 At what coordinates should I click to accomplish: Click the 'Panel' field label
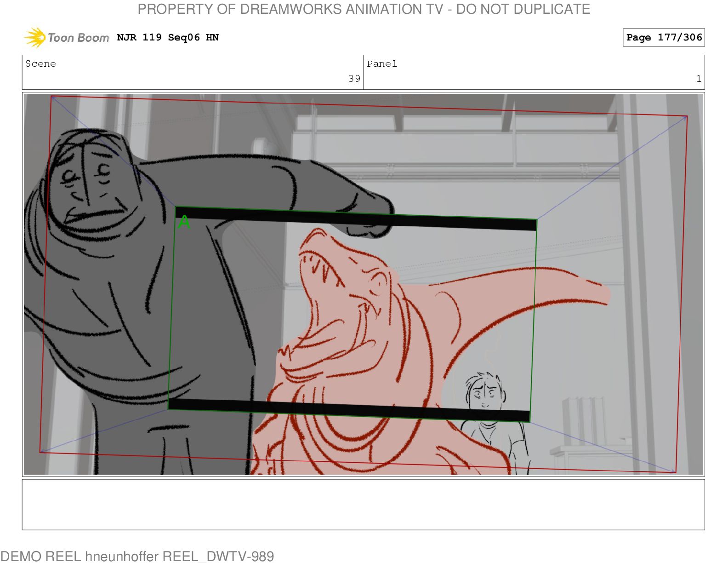(382, 64)
